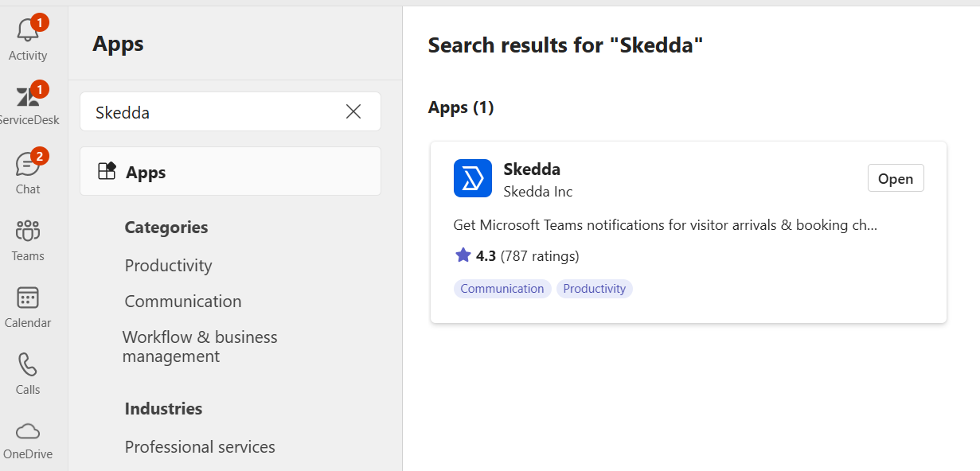Select the Productivity tag on Skedda card
This screenshot has width=980, height=471.
(x=594, y=288)
